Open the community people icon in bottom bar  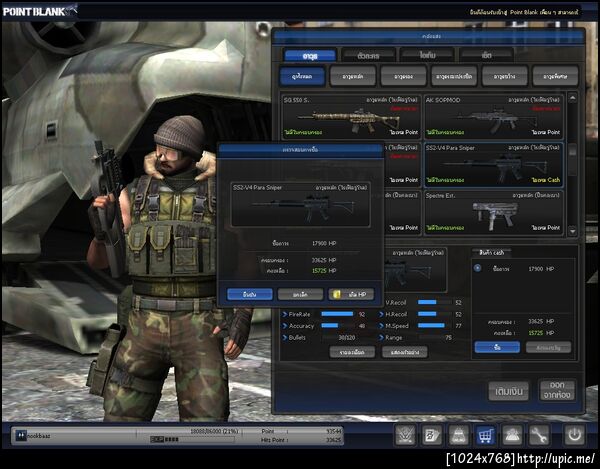coord(512,435)
